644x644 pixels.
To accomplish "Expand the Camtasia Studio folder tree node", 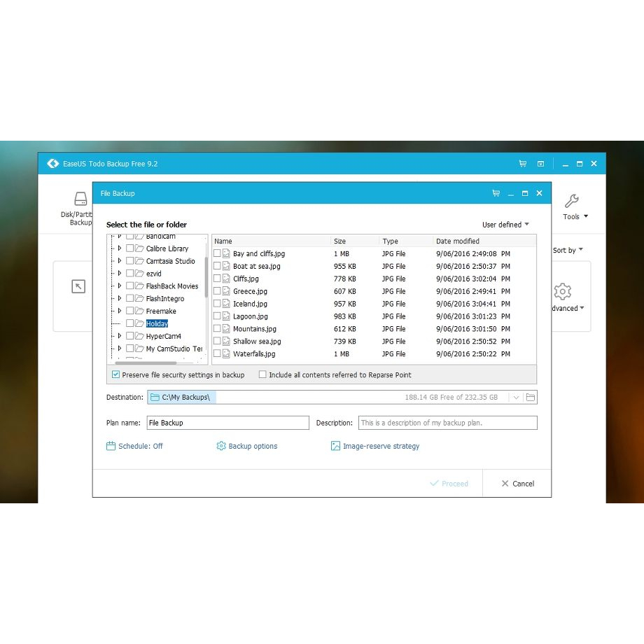I will [x=120, y=261].
